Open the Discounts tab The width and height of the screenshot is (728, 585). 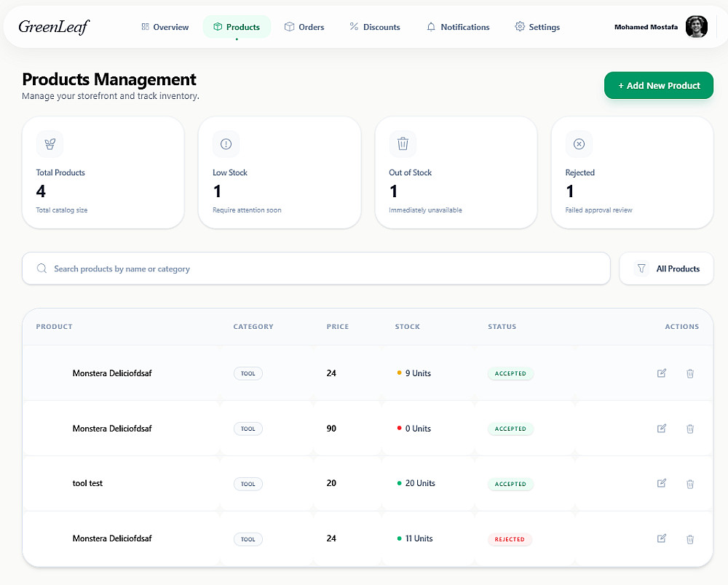[375, 27]
